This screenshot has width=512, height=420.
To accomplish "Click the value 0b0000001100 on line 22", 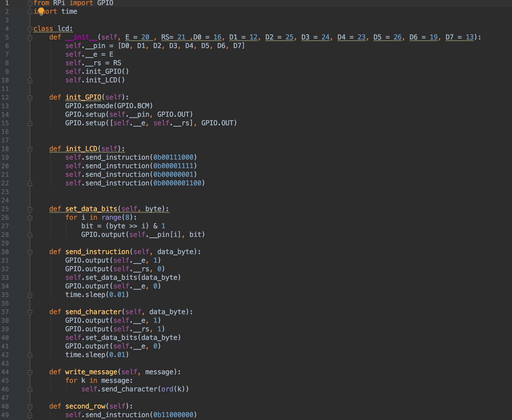I will pos(177,183).
